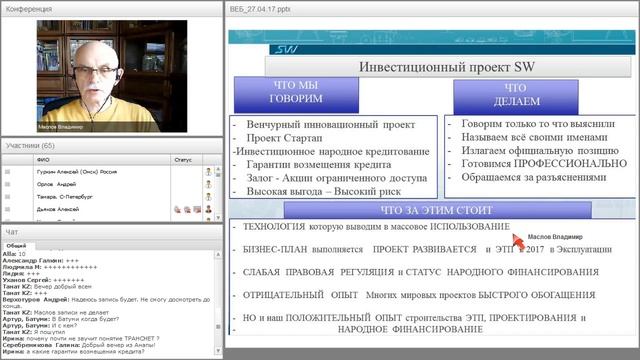Click the line Гарантии возмещения кредита on slide
This screenshot has height=360, width=640.
pyautogui.click(x=319, y=165)
